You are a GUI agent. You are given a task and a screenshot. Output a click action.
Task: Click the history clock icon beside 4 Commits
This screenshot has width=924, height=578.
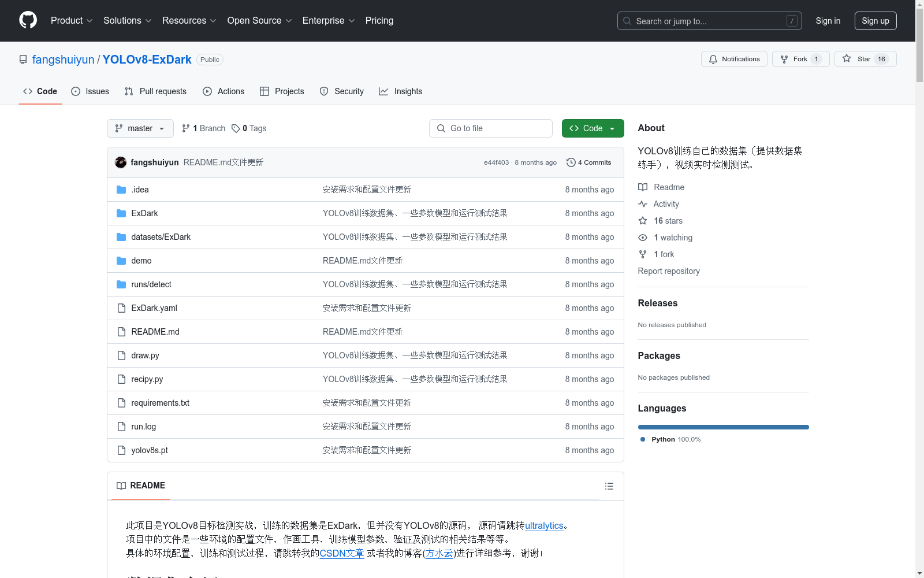(x=571, y=162)
